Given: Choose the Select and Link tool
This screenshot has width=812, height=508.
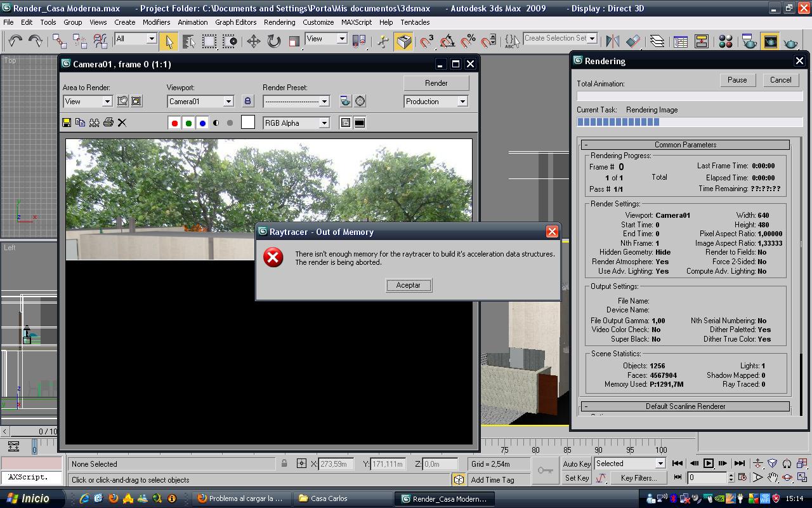Looking at the screenshot, I should (x=60, y=41).
